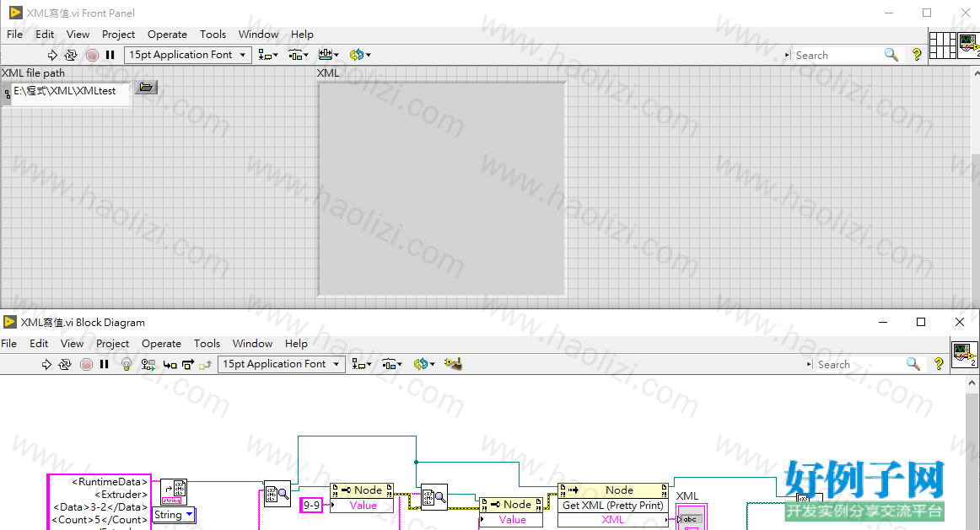Click connector pane grid in Front Panel

[943, 46]
